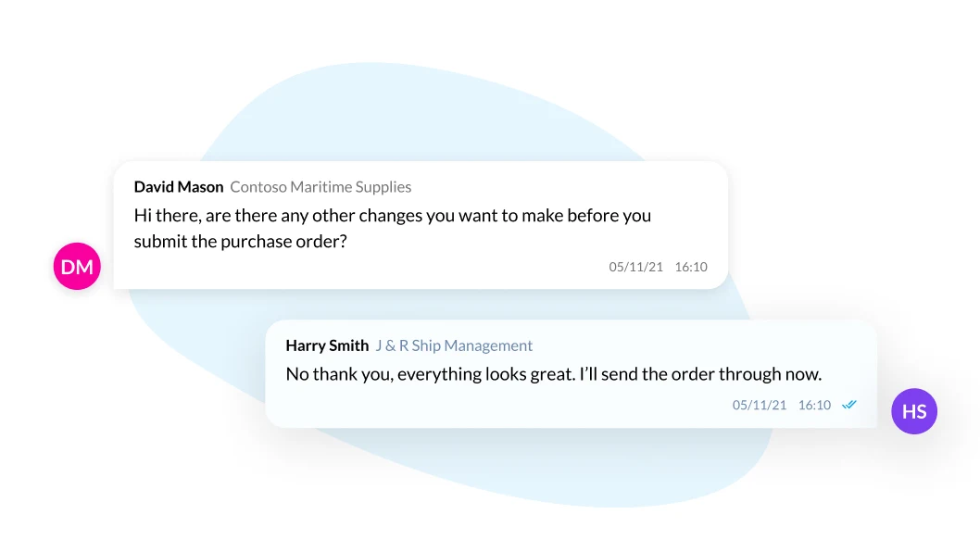This screenshot has width=980, height=552.
Task: Click the 05/11/21 date on David's message
Action: (x=635, y=267)
